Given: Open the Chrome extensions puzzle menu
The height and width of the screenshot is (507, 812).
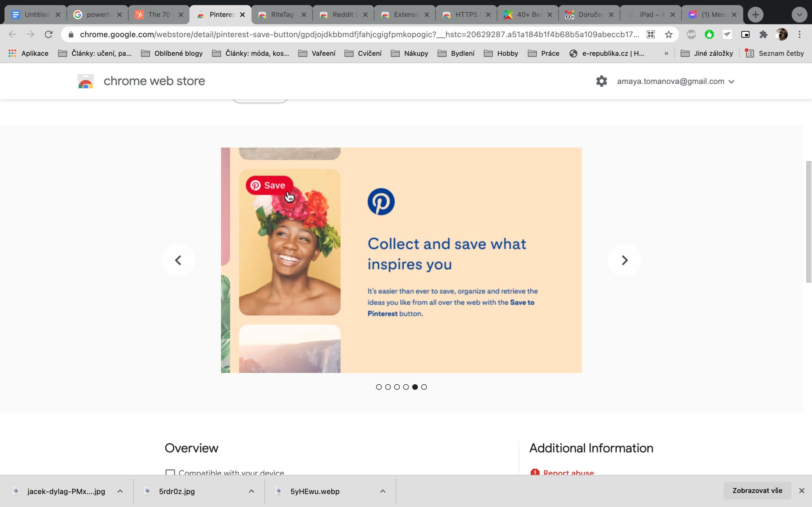Looking at the screenshot, I should click(763, 35).
